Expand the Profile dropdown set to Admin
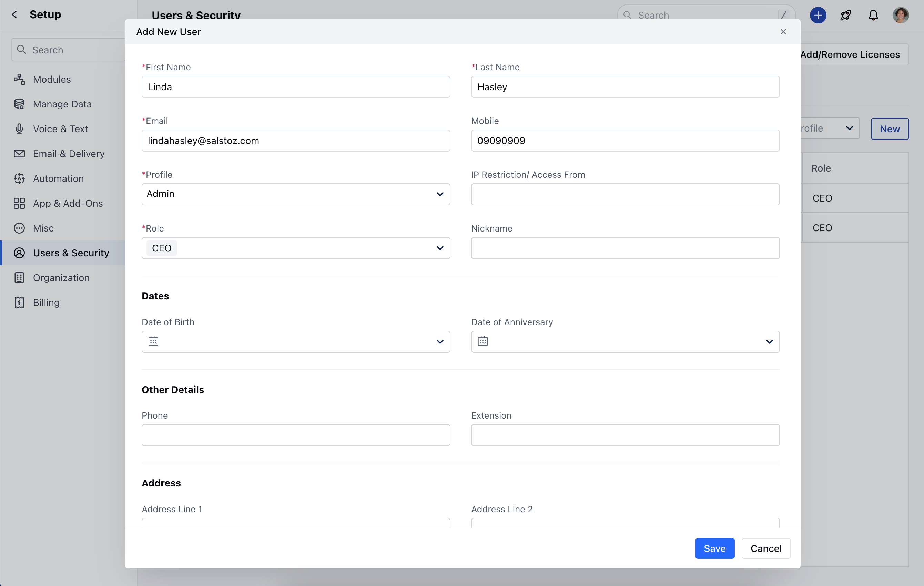 click(x=295, y=194)
